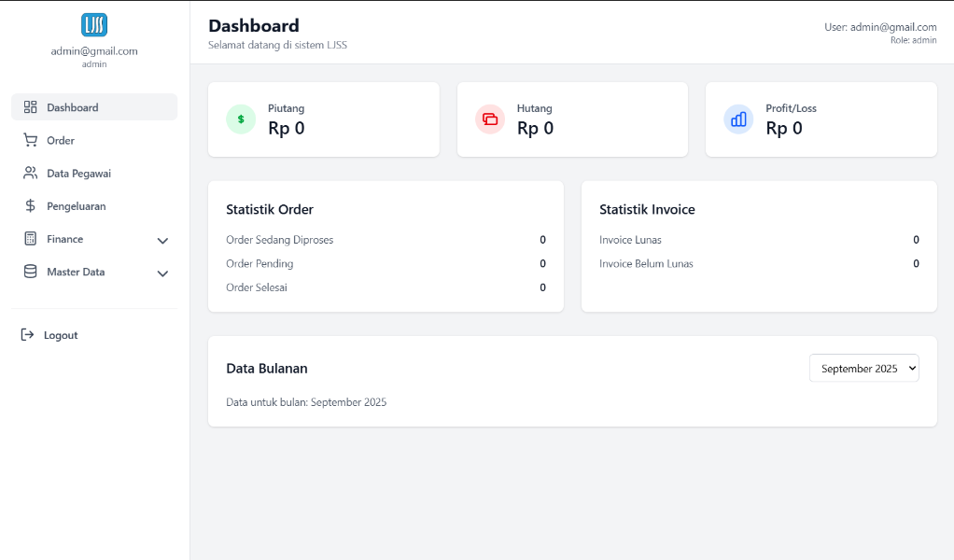Screen dimensions: 954x560
Task: Click the red Hutang icon
Action: (489, 119)
